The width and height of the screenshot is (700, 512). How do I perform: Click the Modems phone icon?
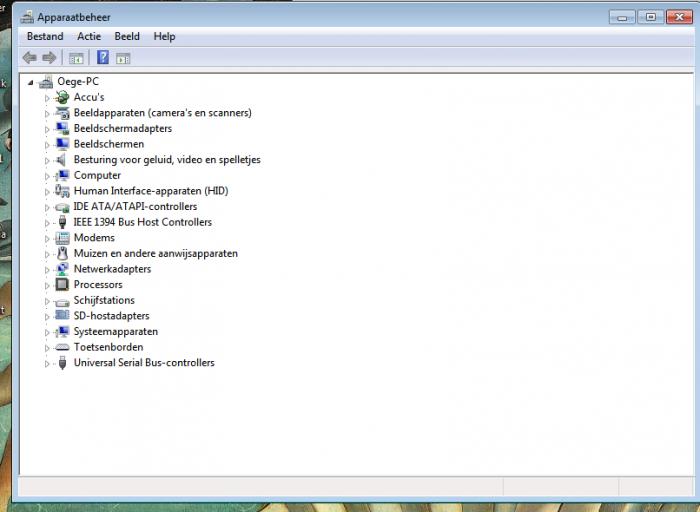click(62, 238)
